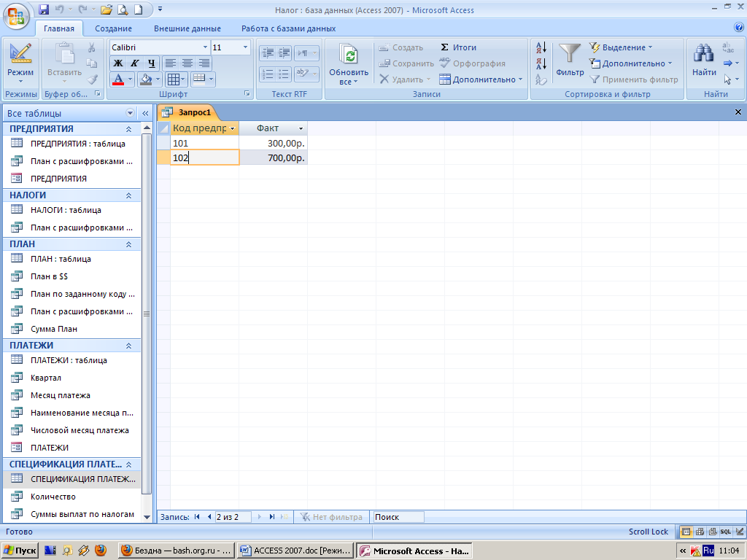Click the Undo arrow in Quick Access
The height and width of the screenshot is (560, 747).
click(x=59, y=9)
